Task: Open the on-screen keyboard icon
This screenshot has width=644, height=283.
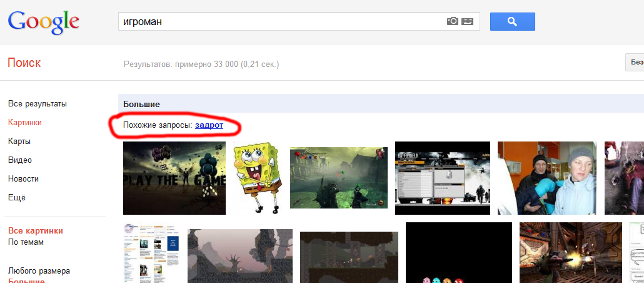Action: [468, 21]
